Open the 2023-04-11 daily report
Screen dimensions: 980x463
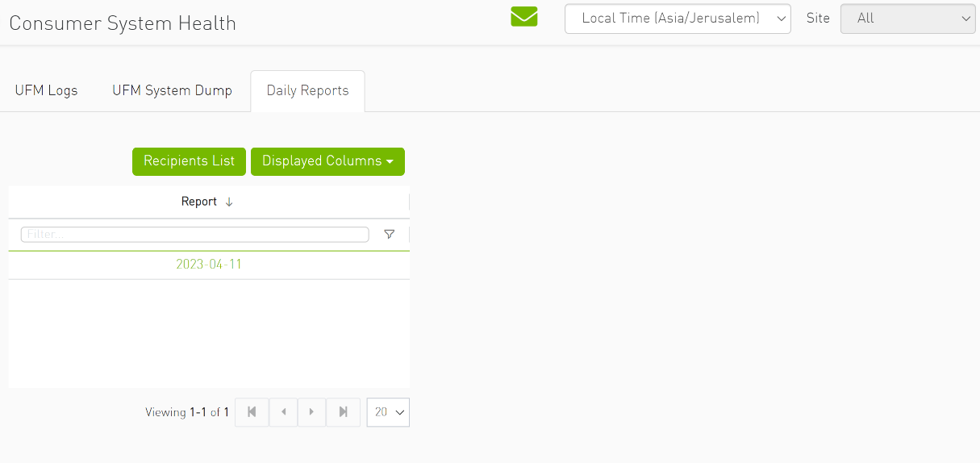tap(209, 265)
